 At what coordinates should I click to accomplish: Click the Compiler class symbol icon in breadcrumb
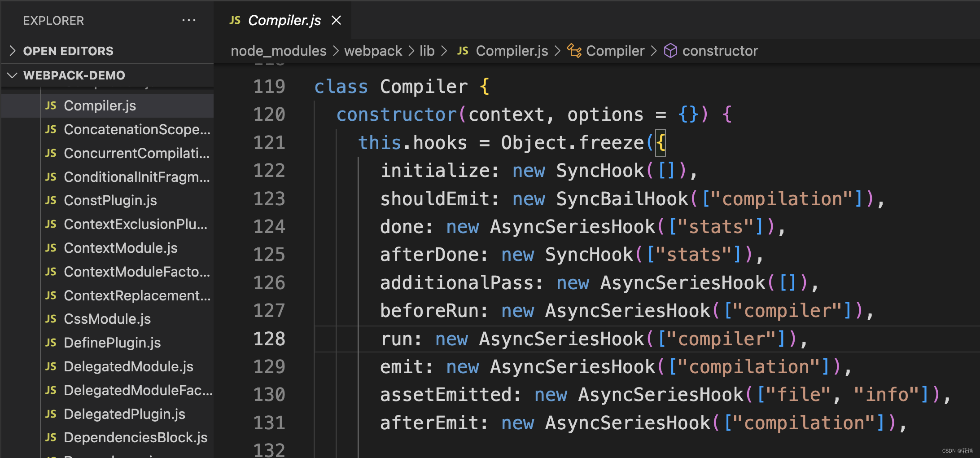574,51
